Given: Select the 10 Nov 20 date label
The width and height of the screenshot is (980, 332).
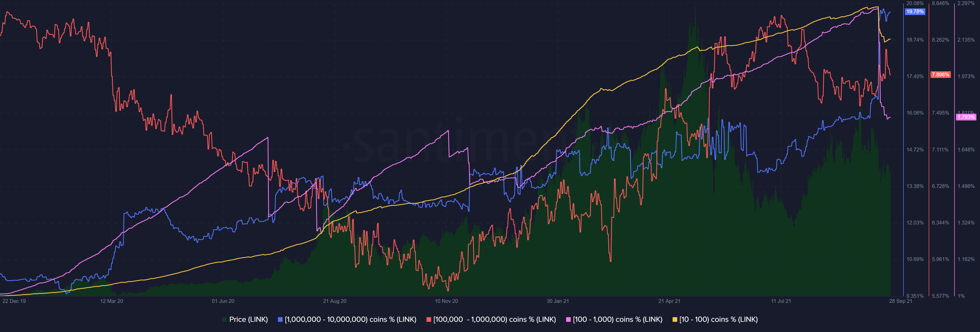Looking at the screenshot, I should click(446, 301).
